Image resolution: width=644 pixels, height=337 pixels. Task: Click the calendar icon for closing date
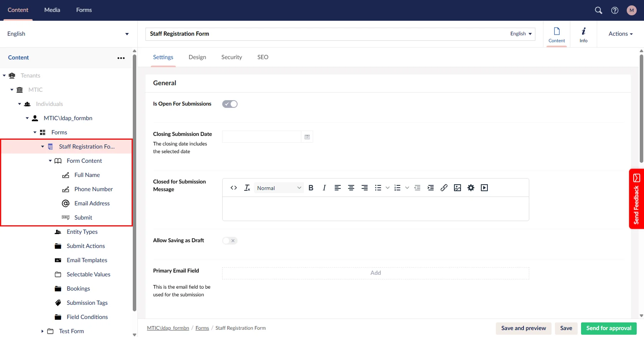(x=307, y=137)
